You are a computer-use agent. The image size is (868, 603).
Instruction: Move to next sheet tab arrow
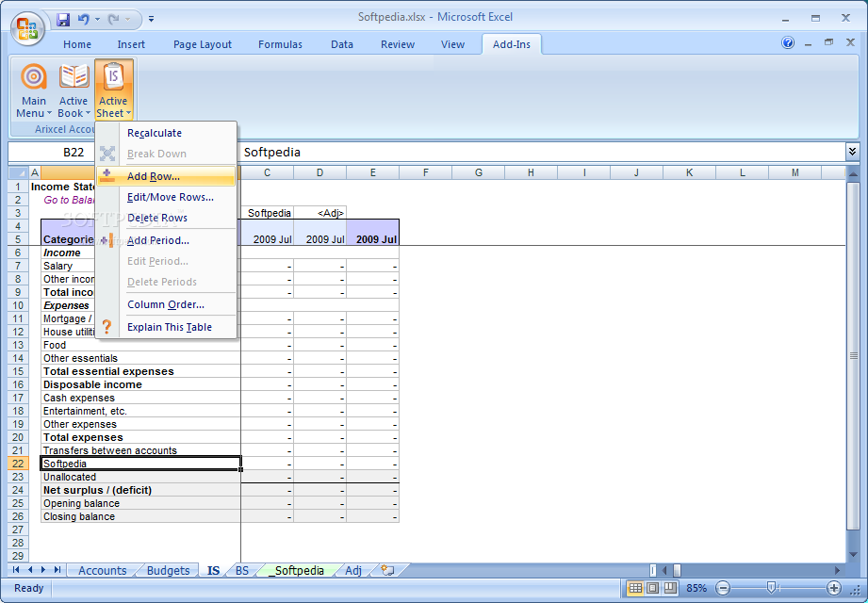43,570
